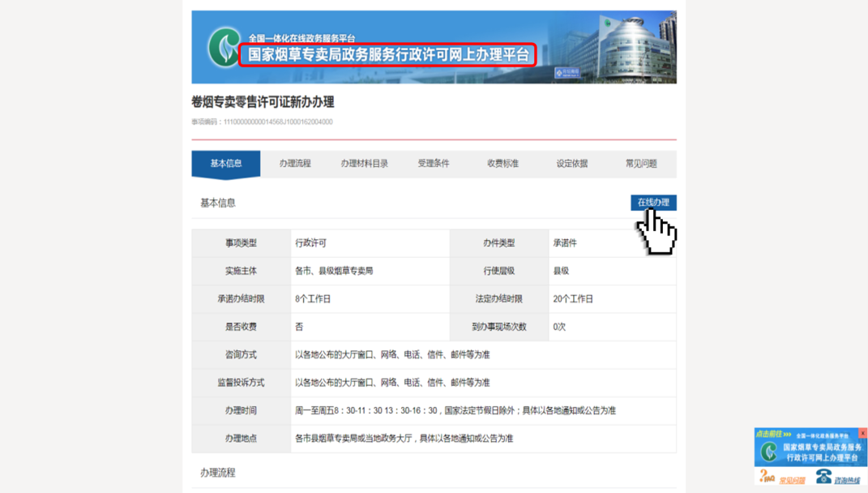Click the platform name text in the floating widget
Screen dimensions: 868x493
[822, 452]
